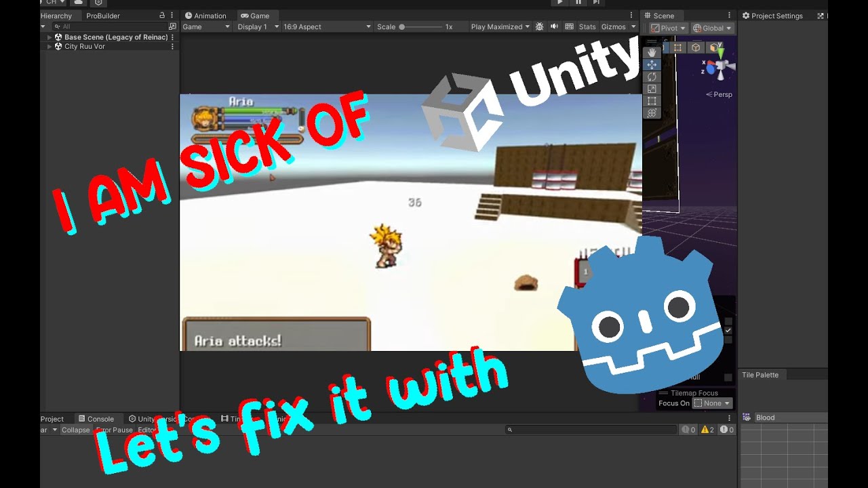
Task: Open the Display 1 dropdown
Action: point(258,26)
